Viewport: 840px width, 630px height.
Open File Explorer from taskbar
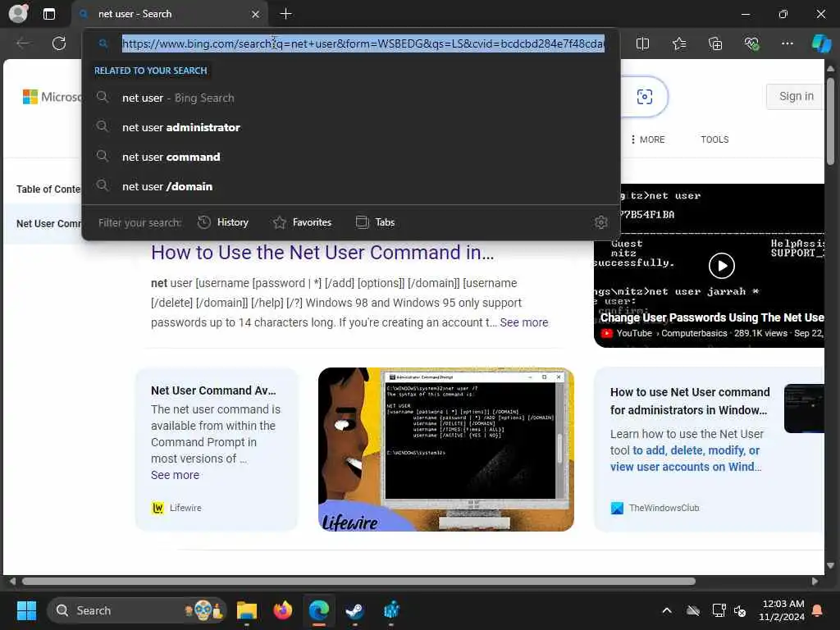click(247, 610)
